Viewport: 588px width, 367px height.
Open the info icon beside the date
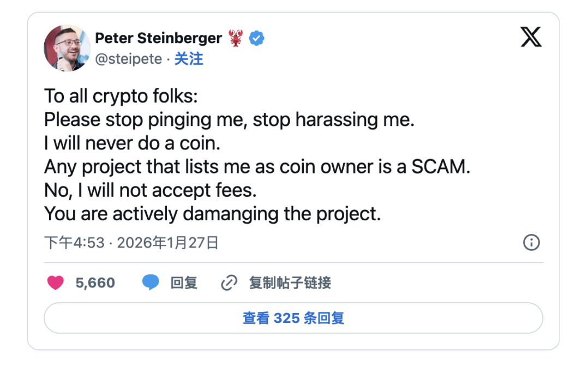click(531, 243)
